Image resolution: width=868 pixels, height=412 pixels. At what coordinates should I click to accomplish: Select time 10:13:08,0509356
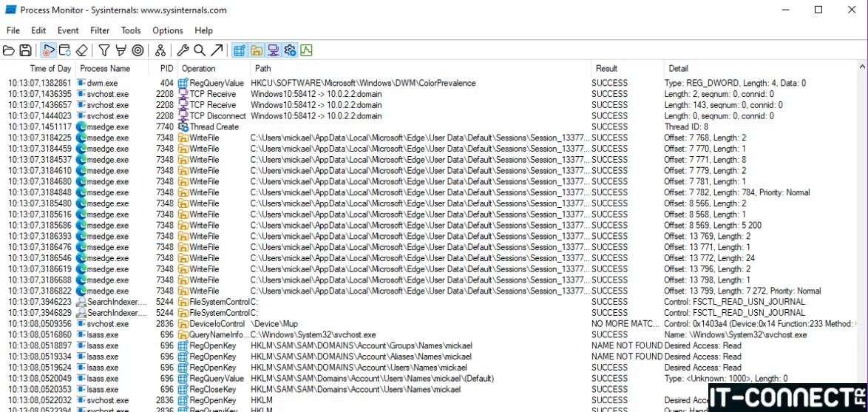[40, 323]
